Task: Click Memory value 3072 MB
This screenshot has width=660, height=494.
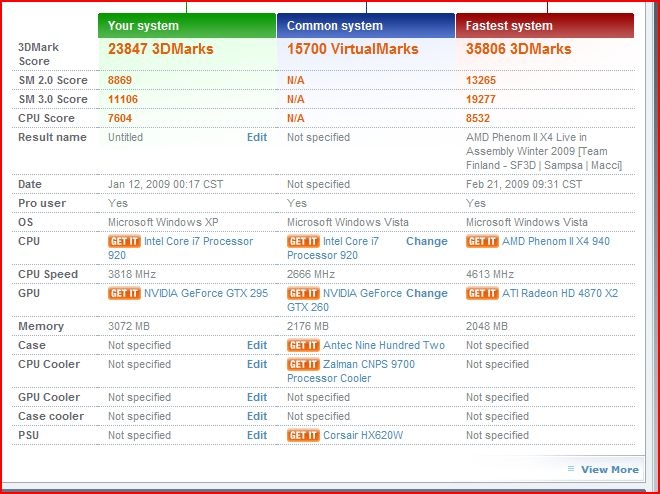Action: [x=129, y=326]
